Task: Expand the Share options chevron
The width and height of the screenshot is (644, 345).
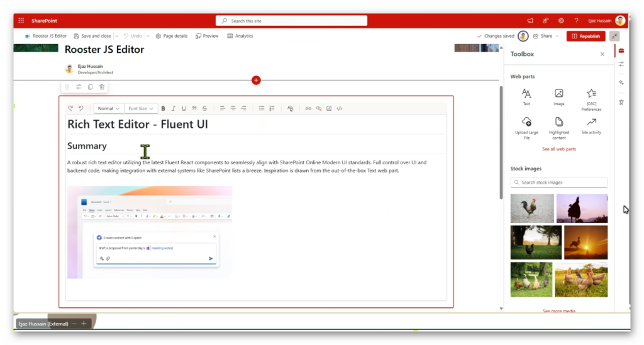Action: (x=557, y=36)
